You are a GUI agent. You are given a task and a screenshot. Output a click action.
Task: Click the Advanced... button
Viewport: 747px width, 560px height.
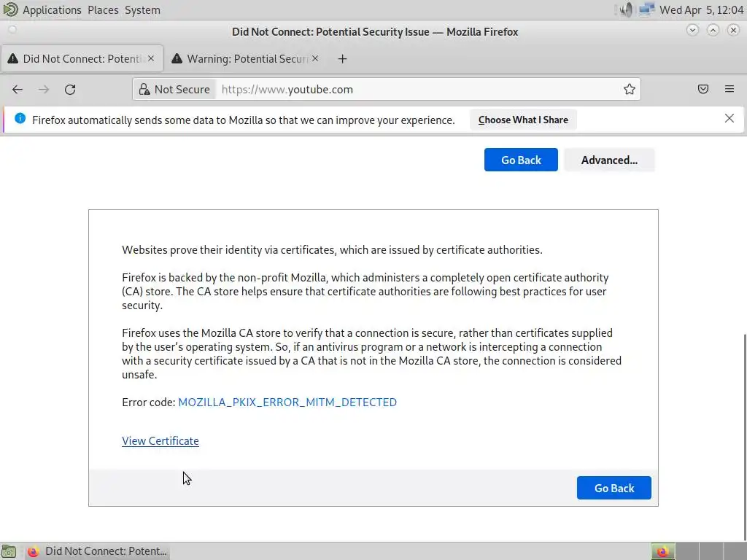click(609, 160)
